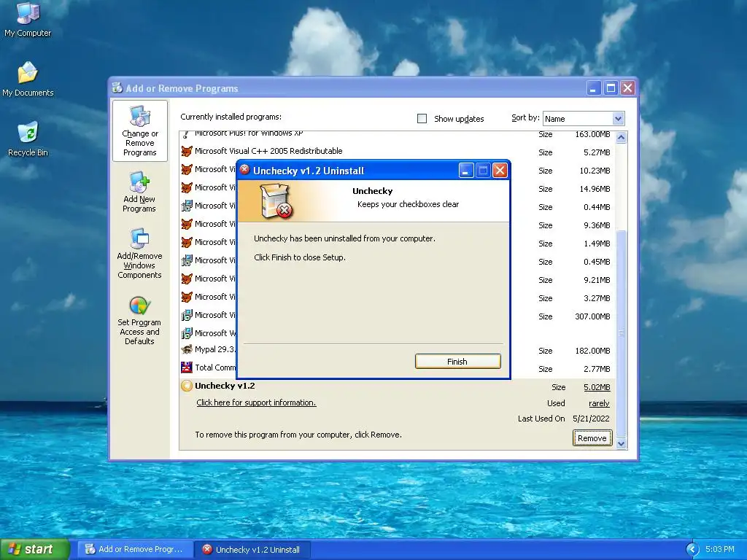Minimize the Unchecky v1.2 Uninstall dialog
Image resolution: width=747 pixels, height=560 pixels.
pos(466,171)
